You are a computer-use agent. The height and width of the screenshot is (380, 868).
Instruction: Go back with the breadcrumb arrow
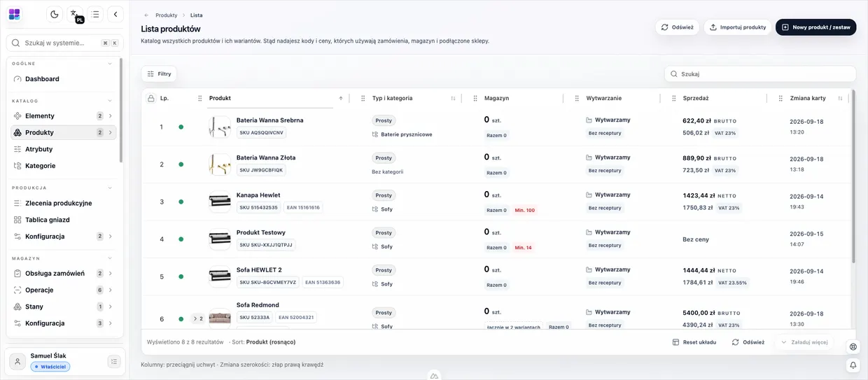point(146,15)
